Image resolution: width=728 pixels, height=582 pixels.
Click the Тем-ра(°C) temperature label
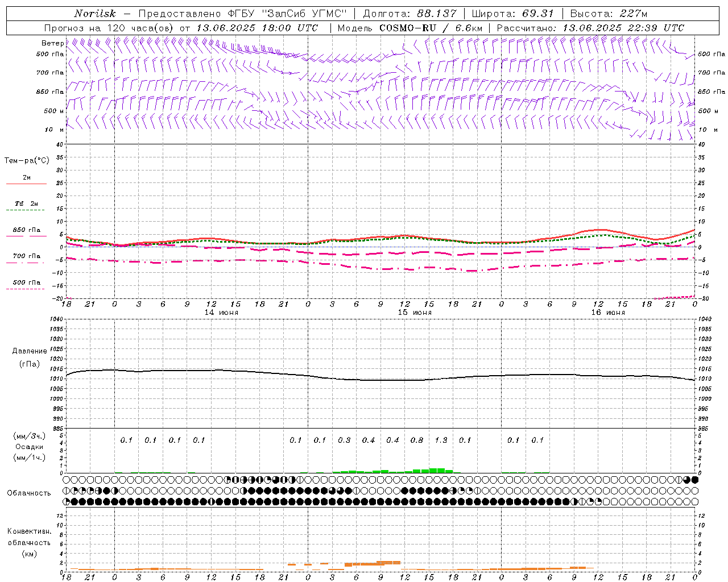[27, 161]
